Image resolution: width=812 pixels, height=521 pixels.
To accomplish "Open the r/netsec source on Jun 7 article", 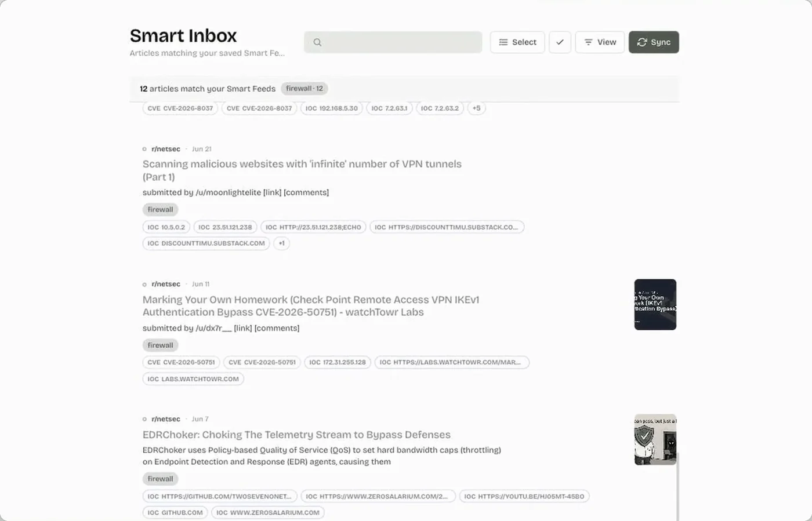I will click(166, 419).
